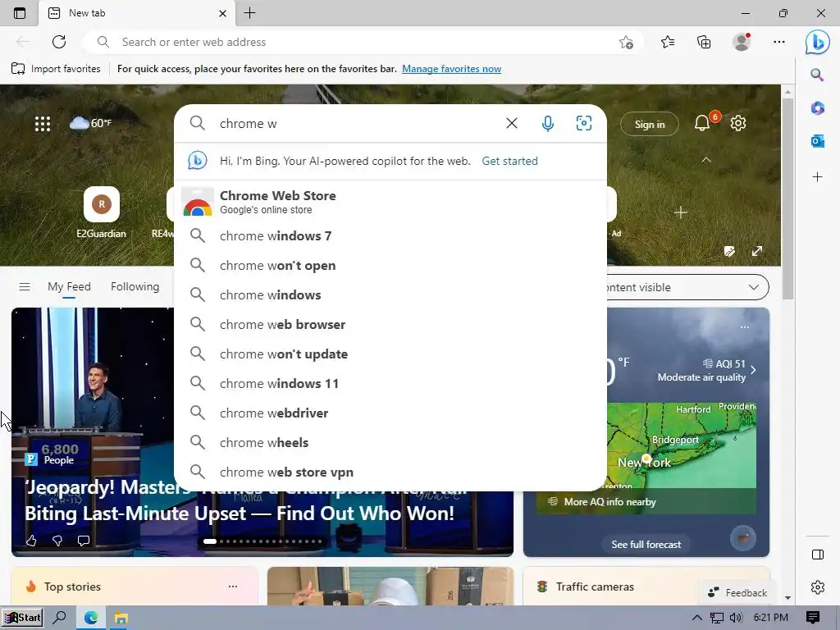The width and height of the screenshot is (840, 630).
Task: Open Bing Chat sidebar button
Action: coord(818,43)
